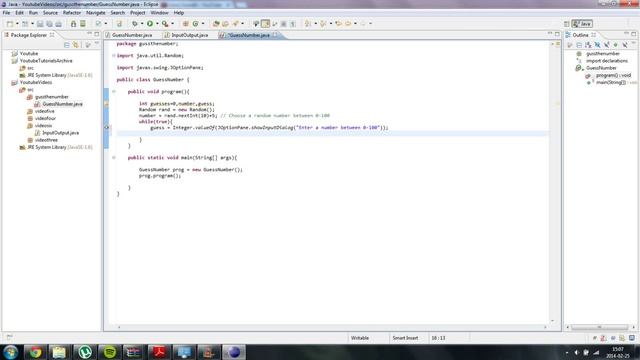Click the Open Type toolbar icon
640x360 pixels.
[x=216, y=24]
